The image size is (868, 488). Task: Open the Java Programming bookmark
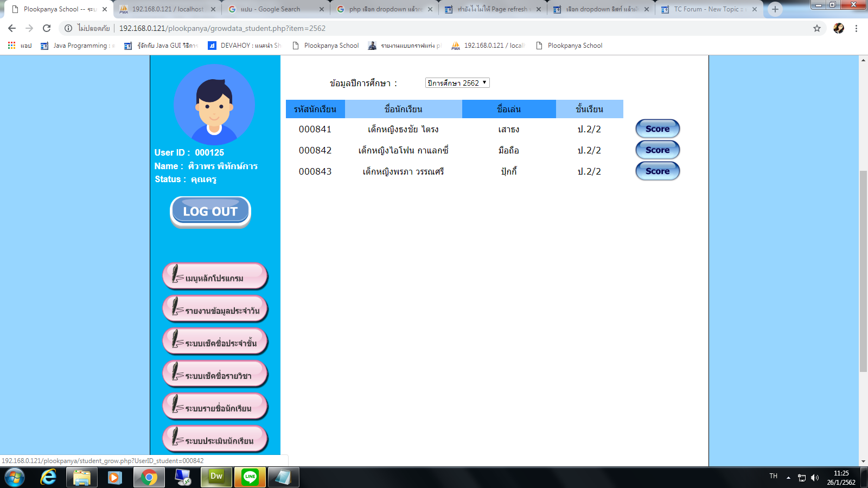click(78, 46)
